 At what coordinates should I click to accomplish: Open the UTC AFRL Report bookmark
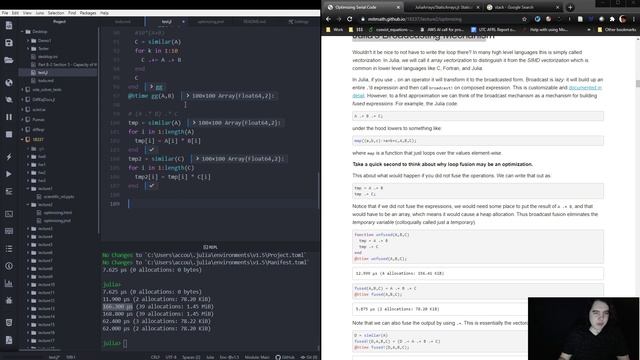click(x=494, y=30)
